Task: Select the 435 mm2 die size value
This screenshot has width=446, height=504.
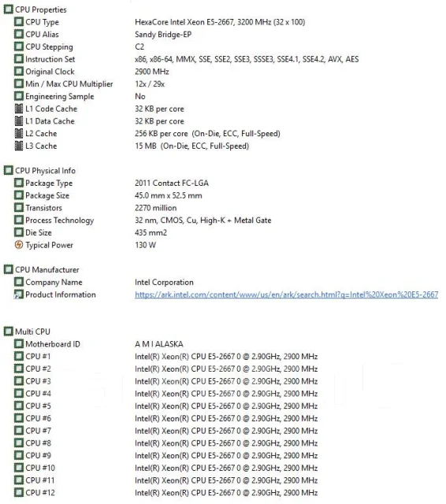Action: tap(151, 232)
